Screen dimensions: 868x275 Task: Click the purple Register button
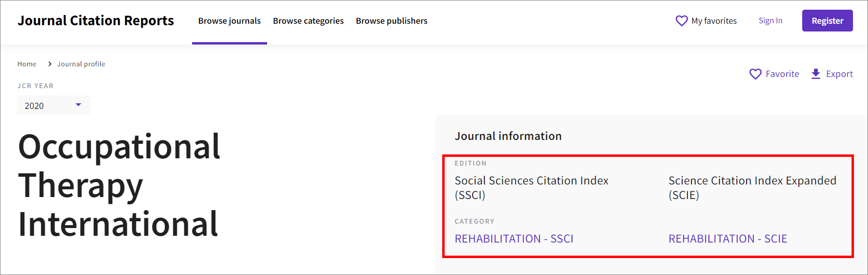827,21
